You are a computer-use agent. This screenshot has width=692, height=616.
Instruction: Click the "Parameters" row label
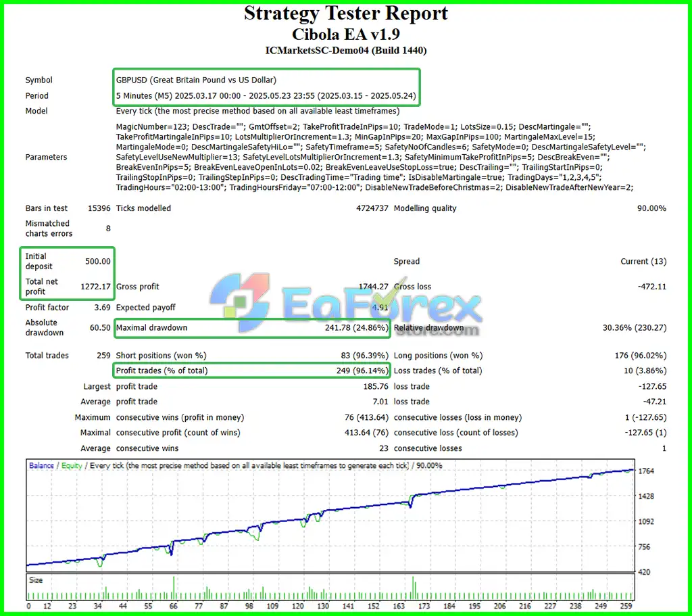point(46,157)
